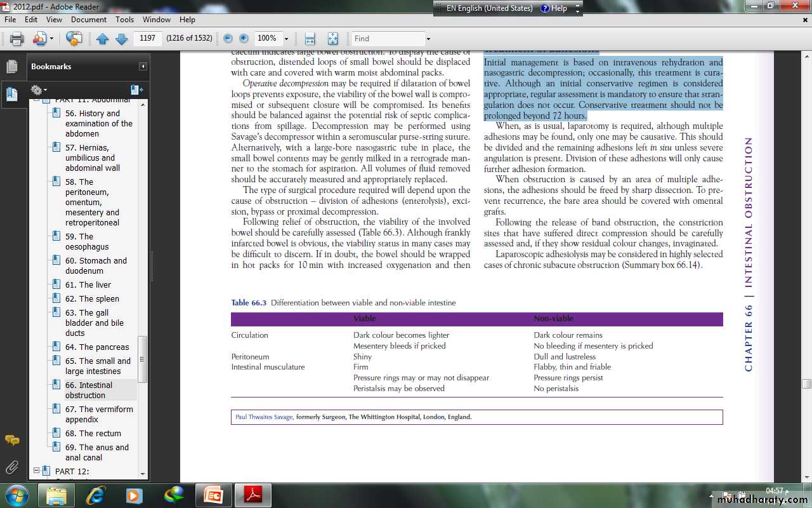Collapse the PART 12 bookmark tree node
This screenshot has height=508, width=812.
[x=37, y=471]
